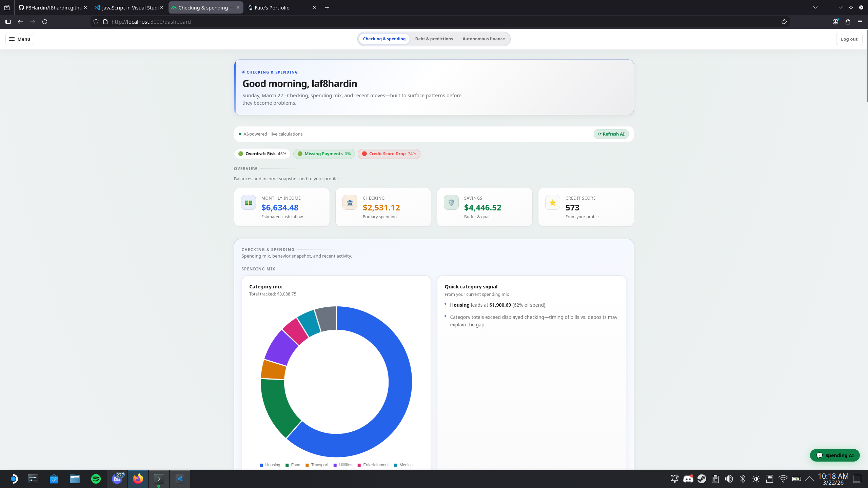Expand hidden system tray icons arrow
Viewport: 868px width, 488px height.
(x=809, y=479)
